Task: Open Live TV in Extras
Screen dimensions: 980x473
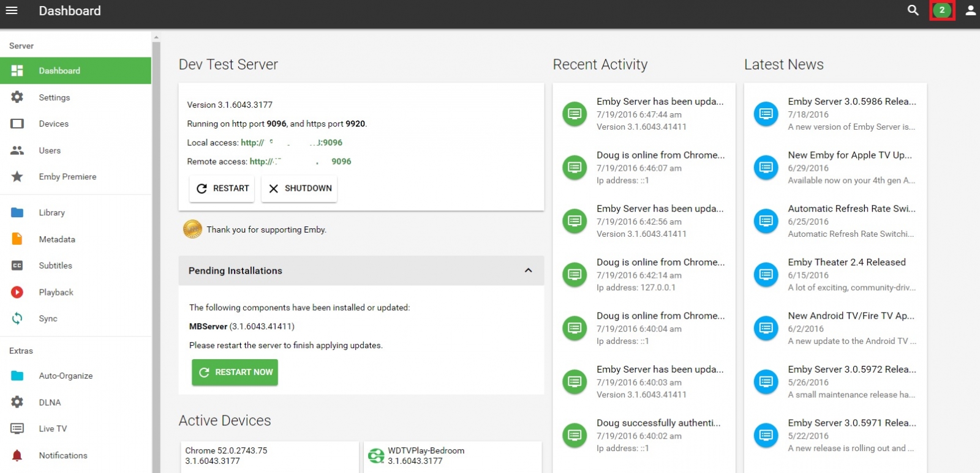Action: click(53, 429)
